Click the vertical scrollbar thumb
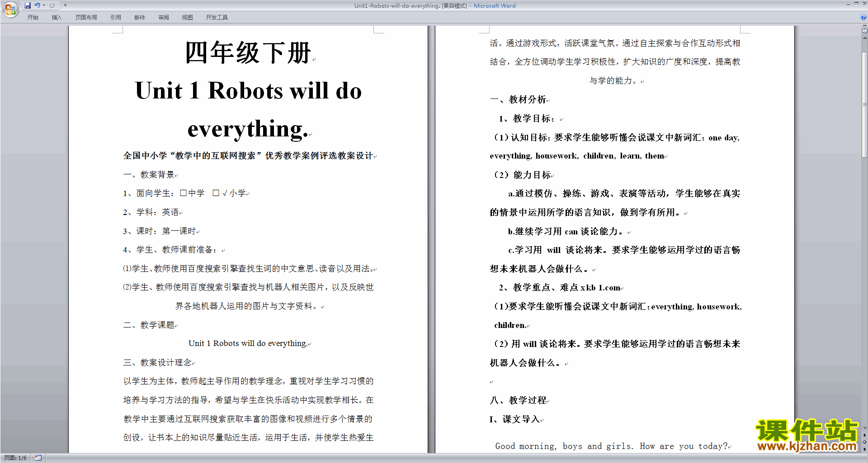 tap(864, 104)
